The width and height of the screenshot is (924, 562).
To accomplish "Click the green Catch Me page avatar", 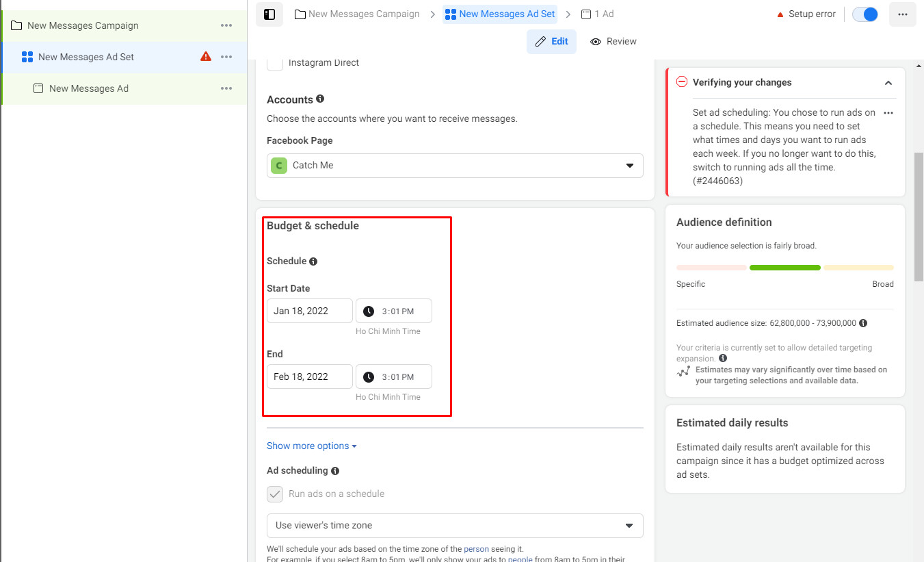I will tap(279, 166).
